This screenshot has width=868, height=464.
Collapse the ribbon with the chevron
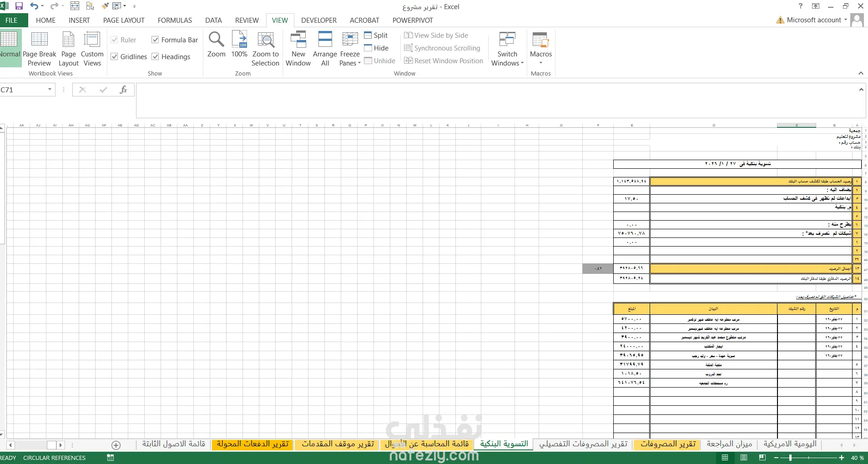point(861,73)
